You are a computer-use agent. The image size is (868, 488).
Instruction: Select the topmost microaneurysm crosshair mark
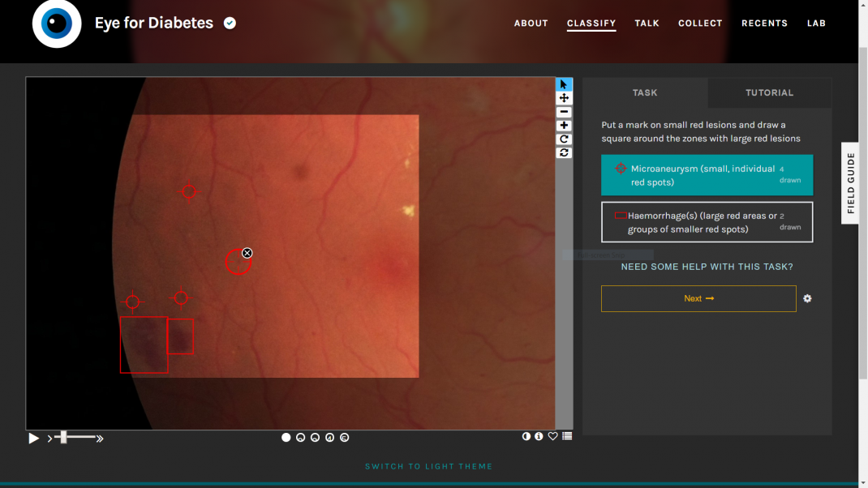click(x=189, y=191)
